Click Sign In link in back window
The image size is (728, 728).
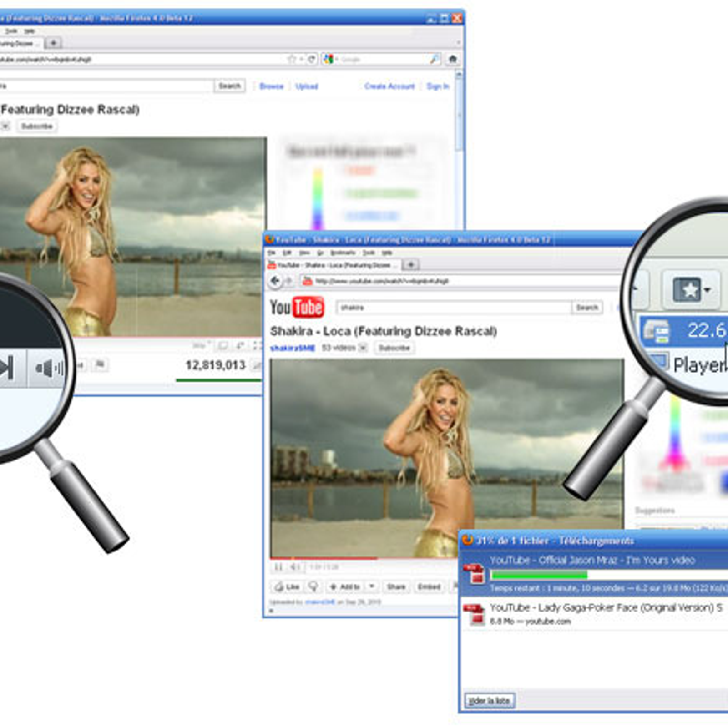click(438, 86)
